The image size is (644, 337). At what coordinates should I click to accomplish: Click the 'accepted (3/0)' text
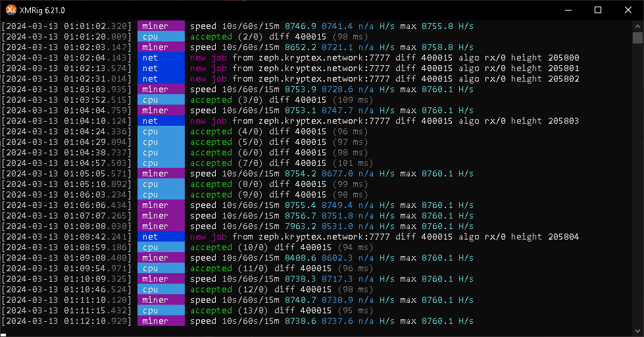(x=226, y=100)
